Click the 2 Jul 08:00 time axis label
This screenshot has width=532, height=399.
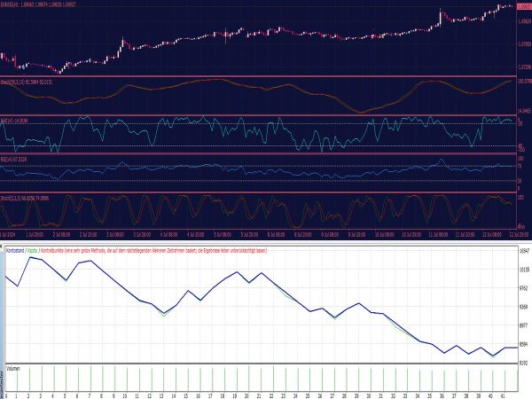click(62, 235)
